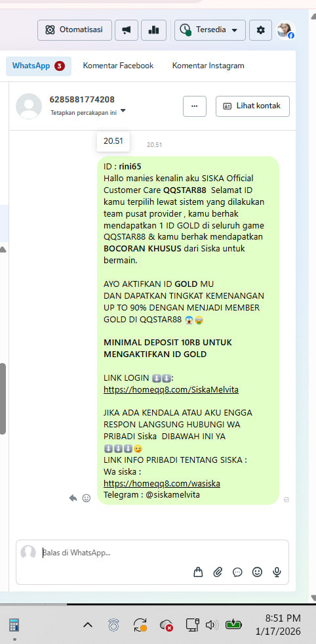
Task: Open the emoji picker smiley icon
Action: click(257, 572)
